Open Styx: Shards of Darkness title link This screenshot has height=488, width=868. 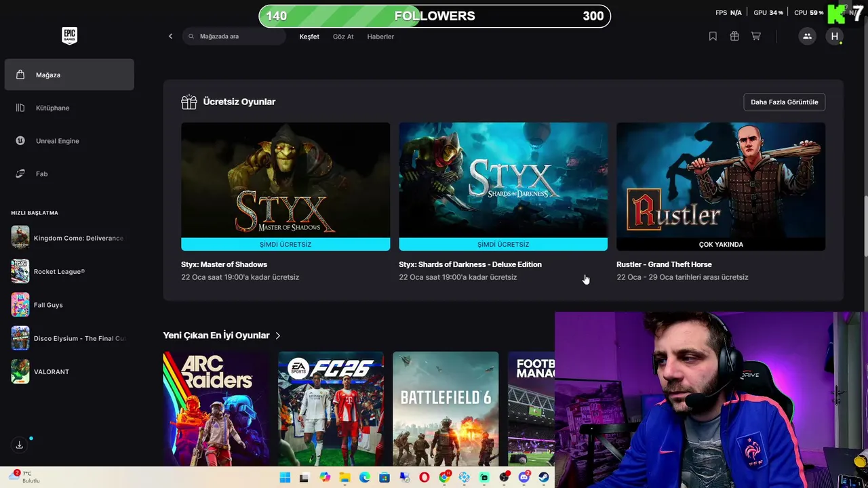[x=470, y=264]
